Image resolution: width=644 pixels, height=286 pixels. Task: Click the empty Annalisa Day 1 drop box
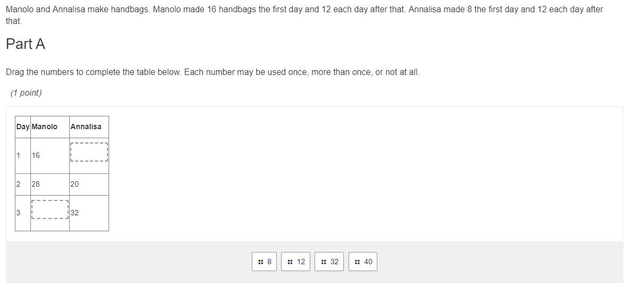pos(89,152)
